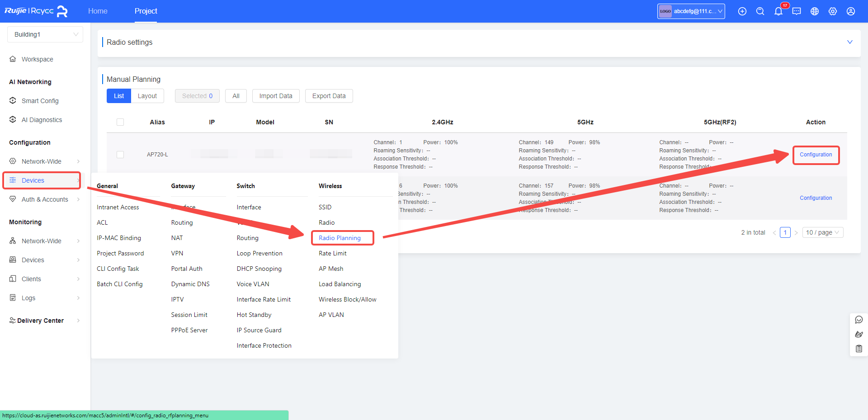Open the search magnifier icon in header
Image resolution: width=868 pixels, height=420 pixels.
pos(760,11)
